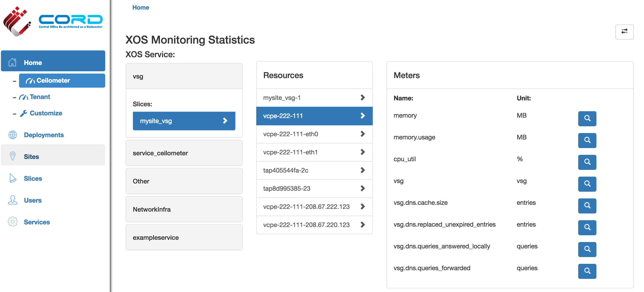Click search icon for memory.usage meter
Image resolution: width=644 pixels, height=292 pixels.
(x=587, y=140)
